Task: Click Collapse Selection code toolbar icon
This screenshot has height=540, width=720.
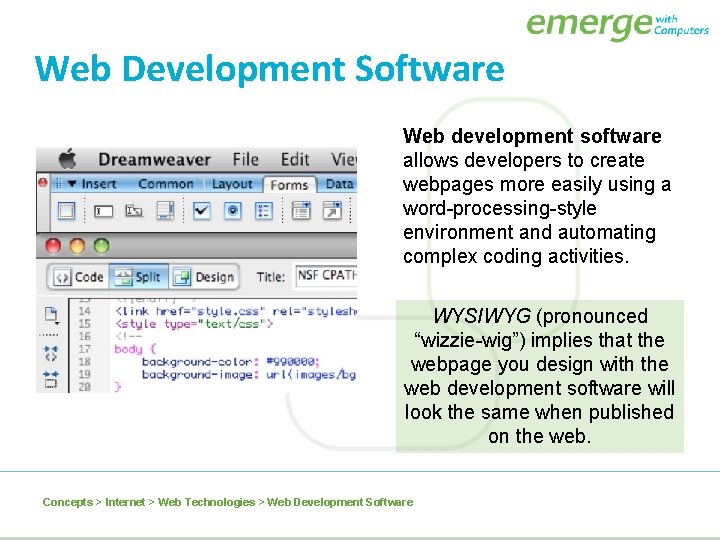Action: pyautogui.click(x=51, y=379)
